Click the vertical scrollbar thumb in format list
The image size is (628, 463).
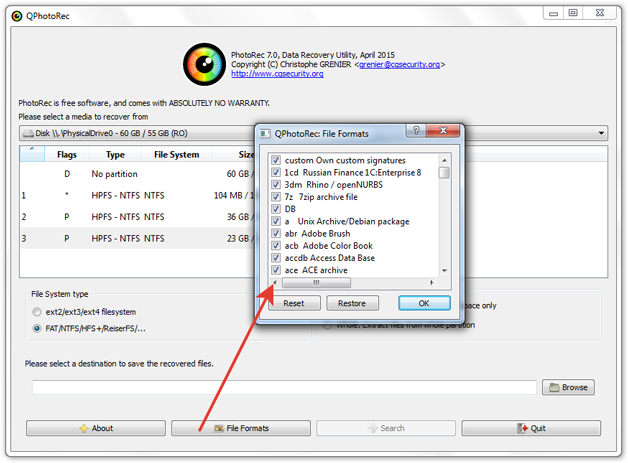point(444,173)
